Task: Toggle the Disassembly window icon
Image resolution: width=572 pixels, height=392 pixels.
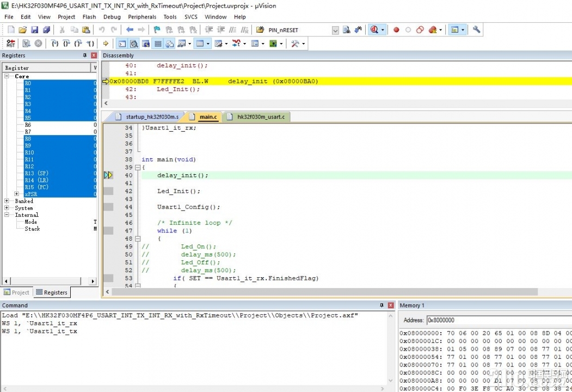Action: pos(134,44)
